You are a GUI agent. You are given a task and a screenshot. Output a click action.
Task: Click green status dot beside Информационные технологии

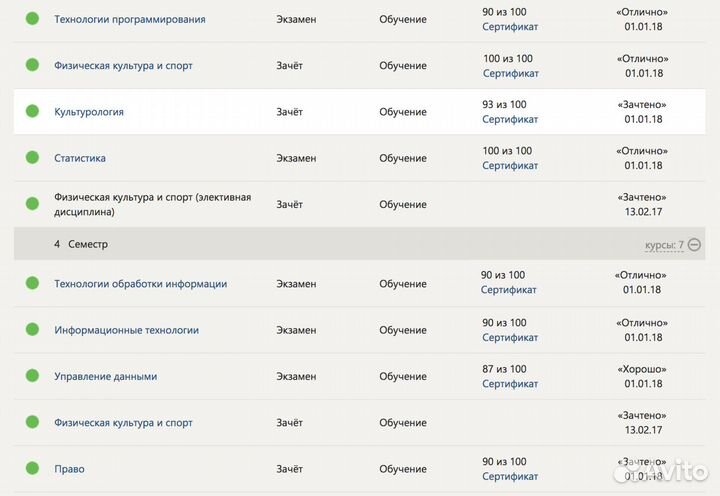(32, 330)
